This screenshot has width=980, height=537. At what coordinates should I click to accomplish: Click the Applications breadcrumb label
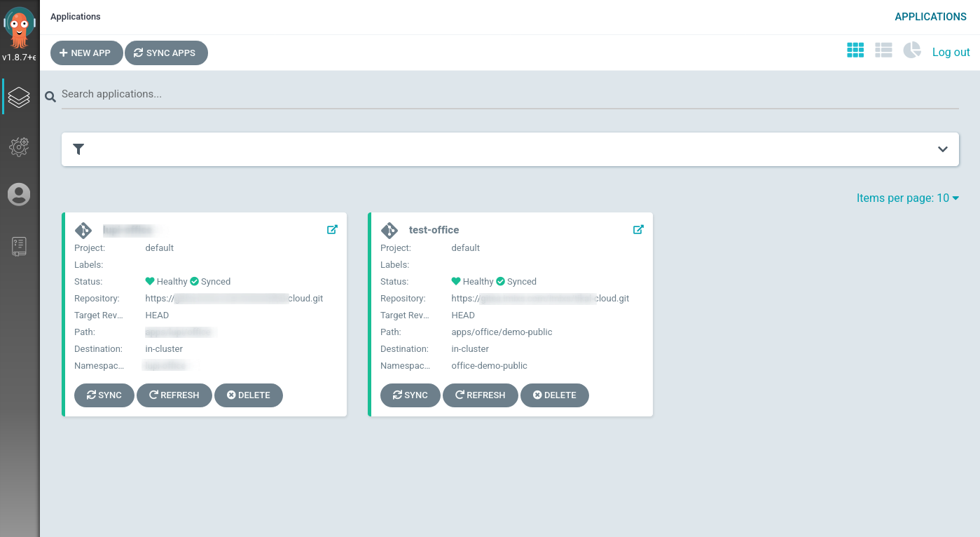click(75, 16)
